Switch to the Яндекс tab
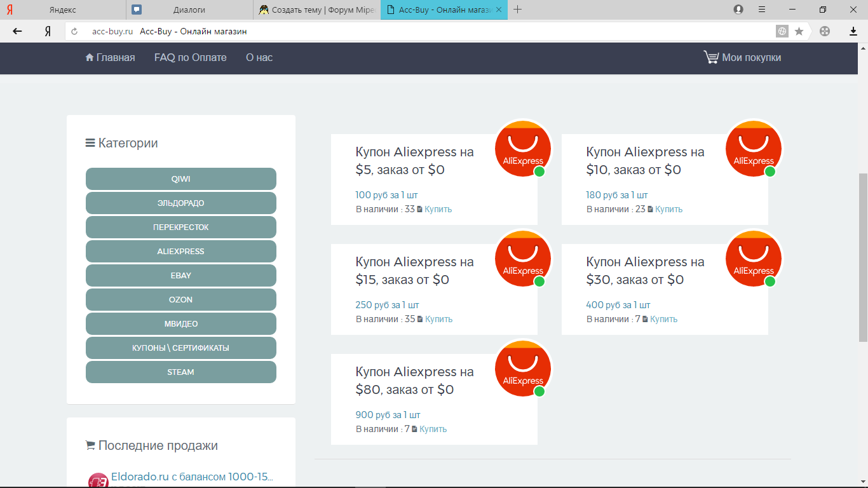868x488 pixels. click(x=63, y=10)
